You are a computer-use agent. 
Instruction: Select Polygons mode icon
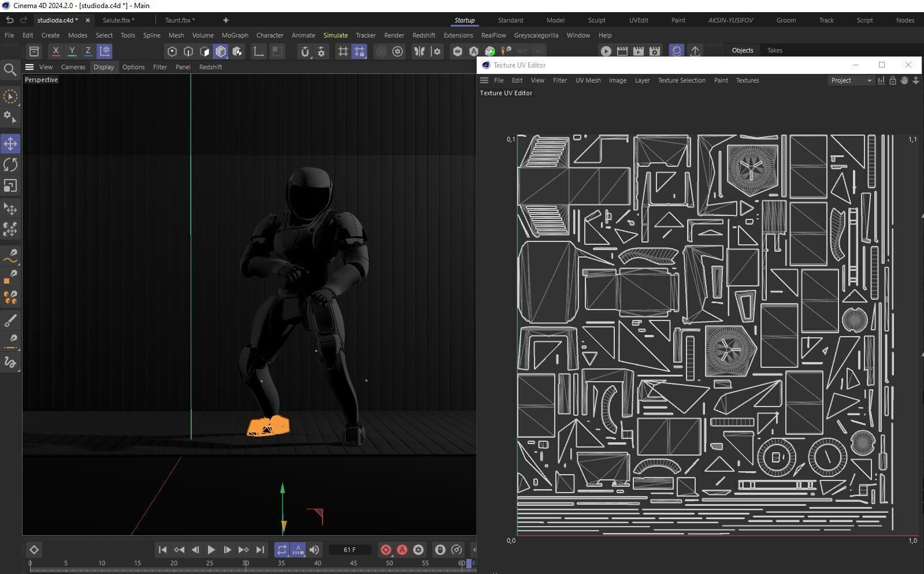pos(204,51)
